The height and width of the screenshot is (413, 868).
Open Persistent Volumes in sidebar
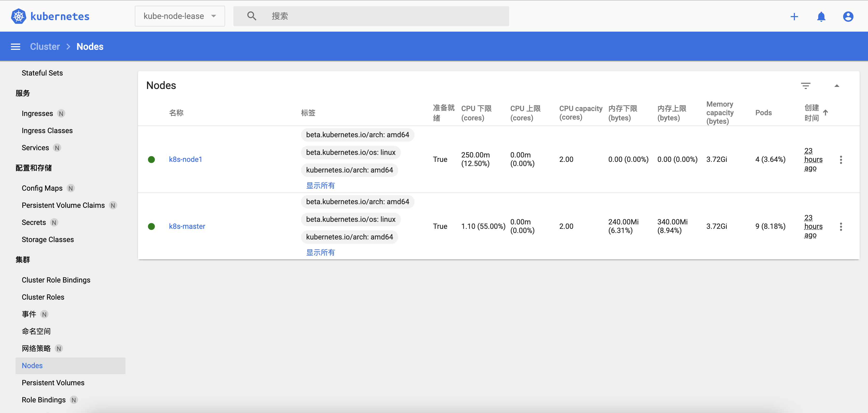[53, 383]
